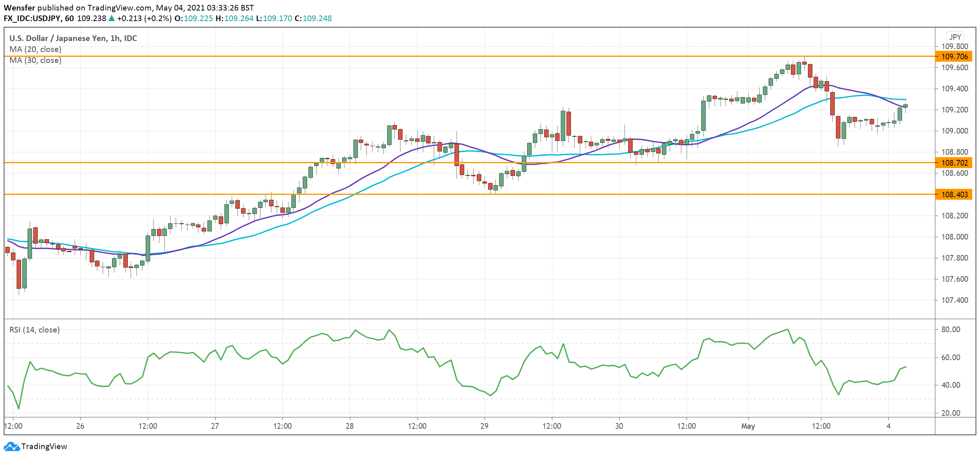This screenshot has width=980, height=458.
Task: Click the 30 date marker on the time axis
Action: coord(619,426)
